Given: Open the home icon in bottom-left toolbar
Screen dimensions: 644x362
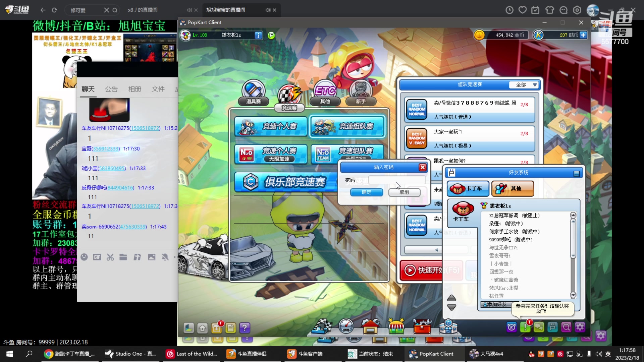Looking at the screenshot, I should [x=203, y=328].
